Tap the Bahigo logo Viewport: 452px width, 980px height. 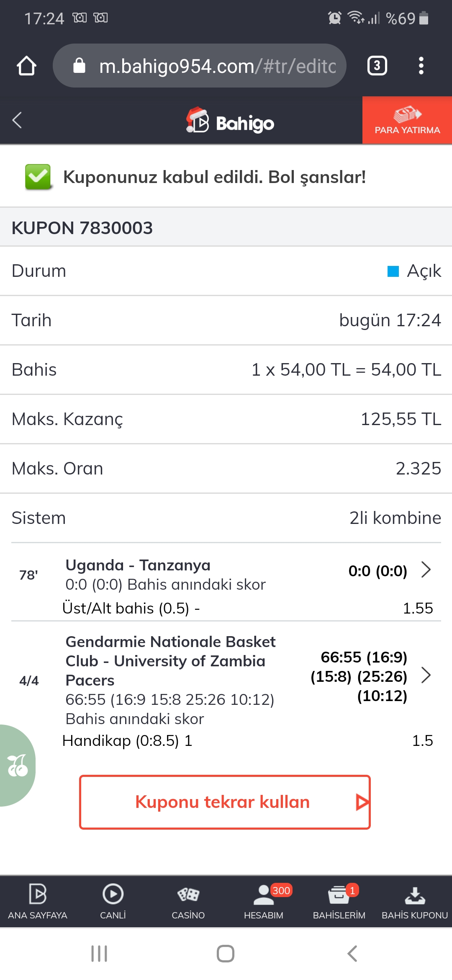tap(230, 121)
